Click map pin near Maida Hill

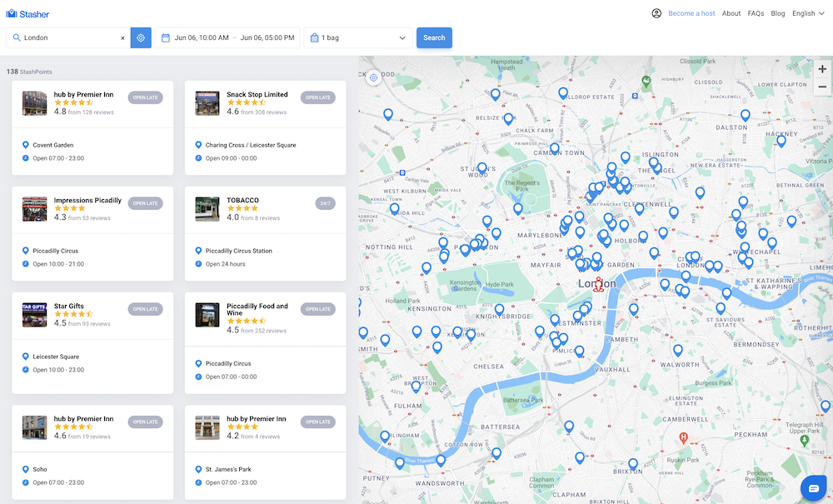tap(394, 209)
